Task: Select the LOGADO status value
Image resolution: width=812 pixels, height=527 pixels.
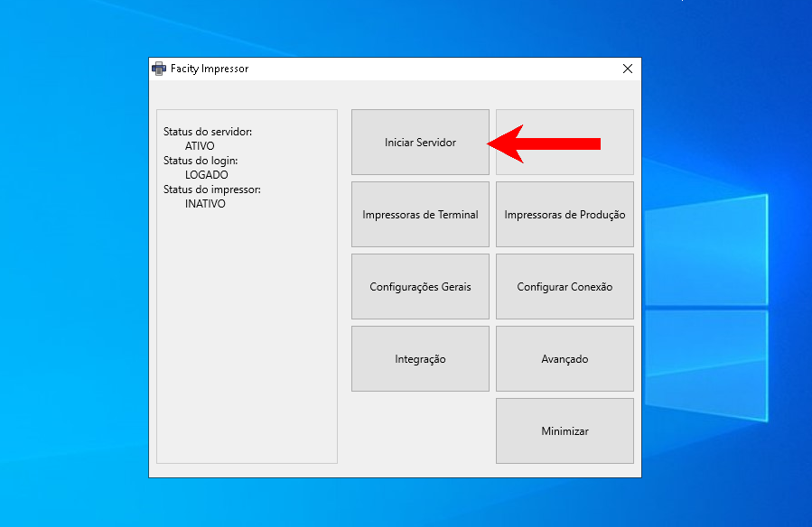Action: (206, 175)
